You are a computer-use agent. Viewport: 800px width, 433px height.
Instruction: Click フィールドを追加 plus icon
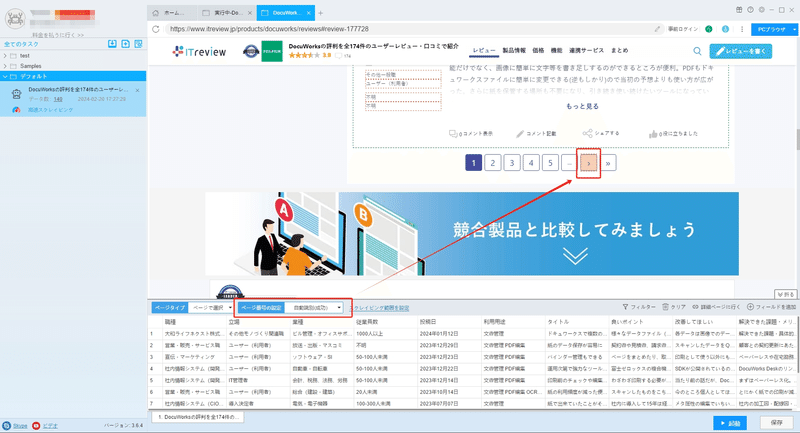point(750,307)
